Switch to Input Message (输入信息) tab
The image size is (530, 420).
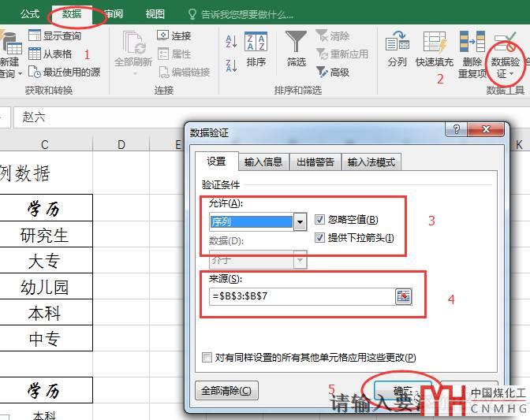click(x=263, y=162)
